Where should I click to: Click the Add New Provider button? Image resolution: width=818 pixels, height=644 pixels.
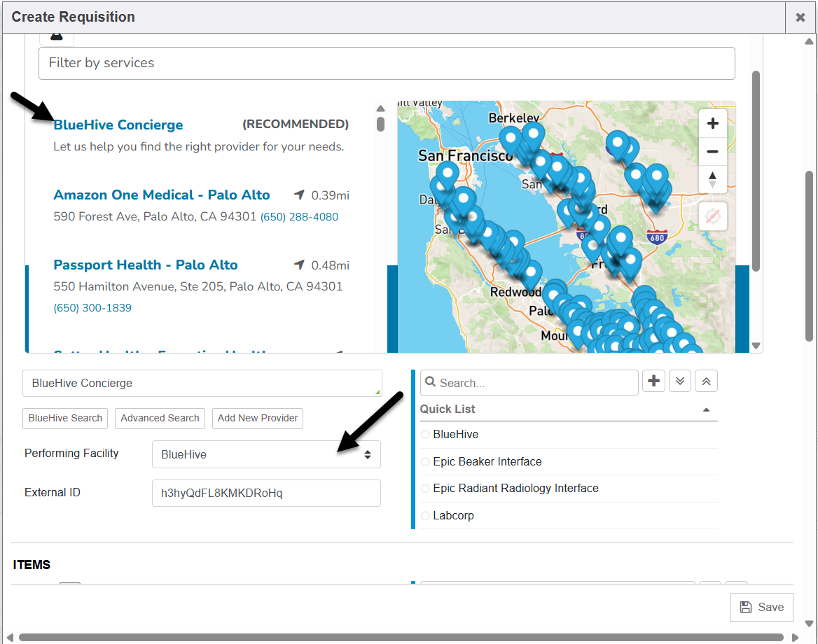click(258, 418)
